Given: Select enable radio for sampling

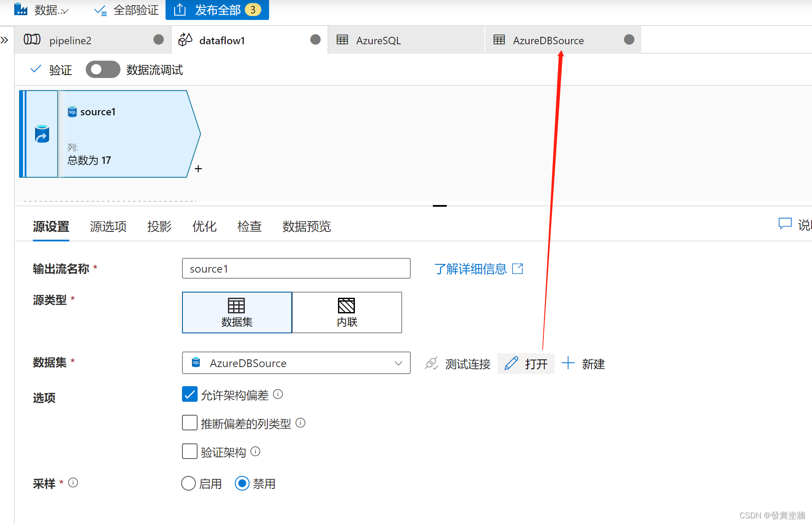Looking at the screenshot, I should click(188, 483).
